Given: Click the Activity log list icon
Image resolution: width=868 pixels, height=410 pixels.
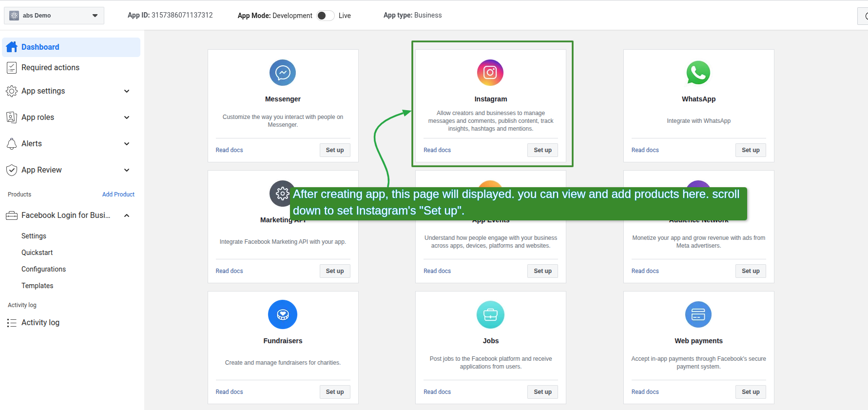Looking at the screenshot, I should 12,323.
